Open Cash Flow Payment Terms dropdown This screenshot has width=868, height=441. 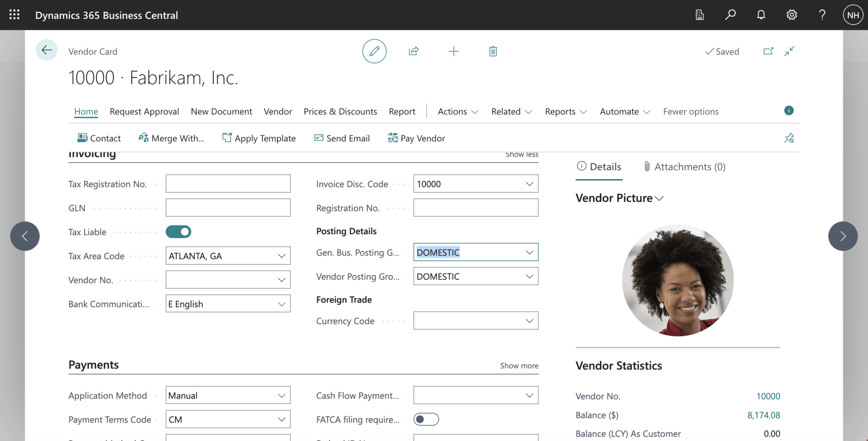point(529,396)
